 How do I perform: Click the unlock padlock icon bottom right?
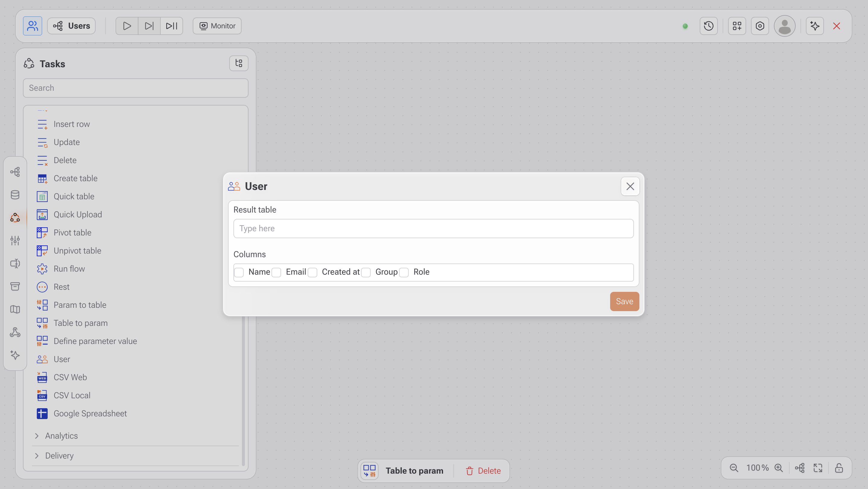[x=839, y=468]
